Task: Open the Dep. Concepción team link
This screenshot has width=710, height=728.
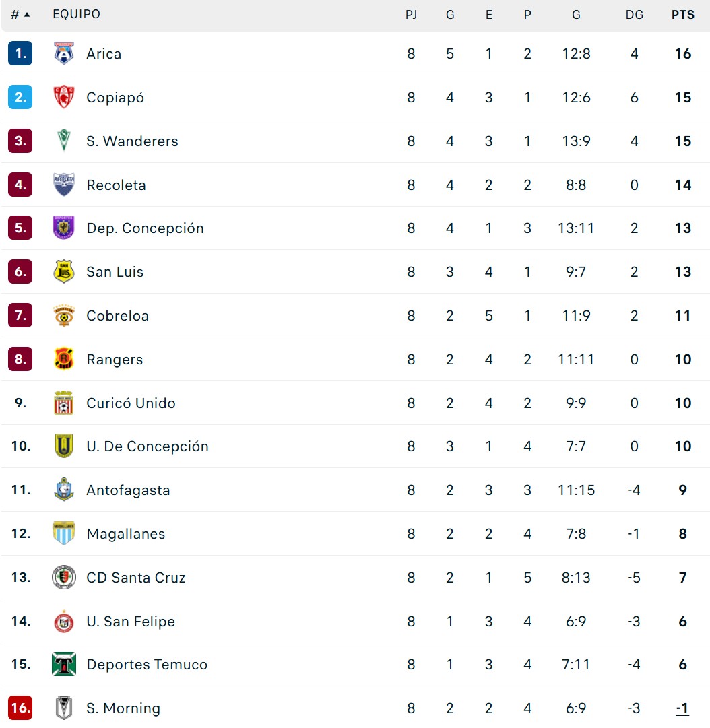Action: [145, 228]
